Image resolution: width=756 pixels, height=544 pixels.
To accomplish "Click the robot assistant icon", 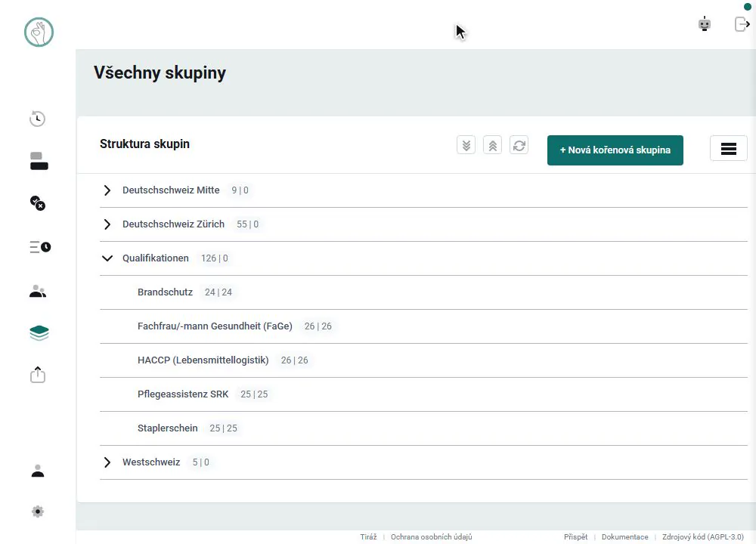I will [705, 23].
